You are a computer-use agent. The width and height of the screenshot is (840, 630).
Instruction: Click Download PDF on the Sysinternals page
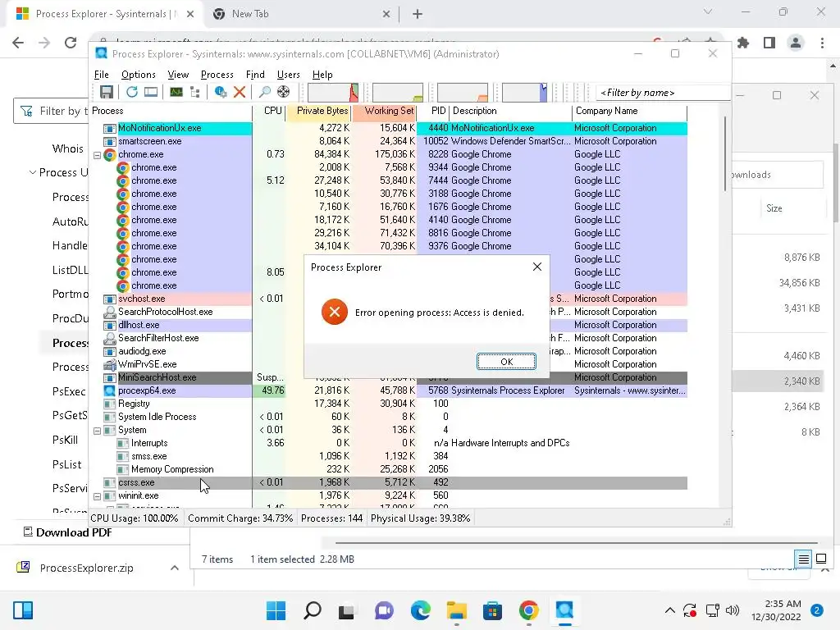67,532
